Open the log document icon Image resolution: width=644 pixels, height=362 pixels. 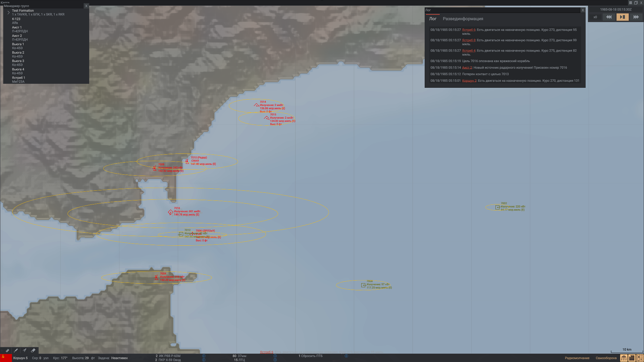tap(632, 358)
